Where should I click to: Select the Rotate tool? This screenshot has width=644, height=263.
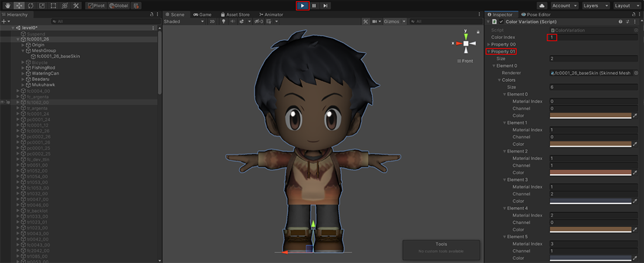pos(30,5)
